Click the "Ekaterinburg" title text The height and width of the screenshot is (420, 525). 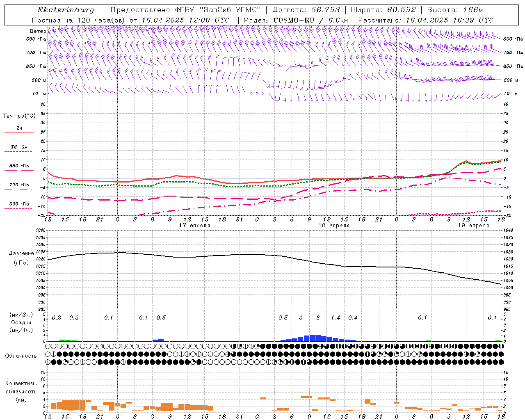point(66,10)
